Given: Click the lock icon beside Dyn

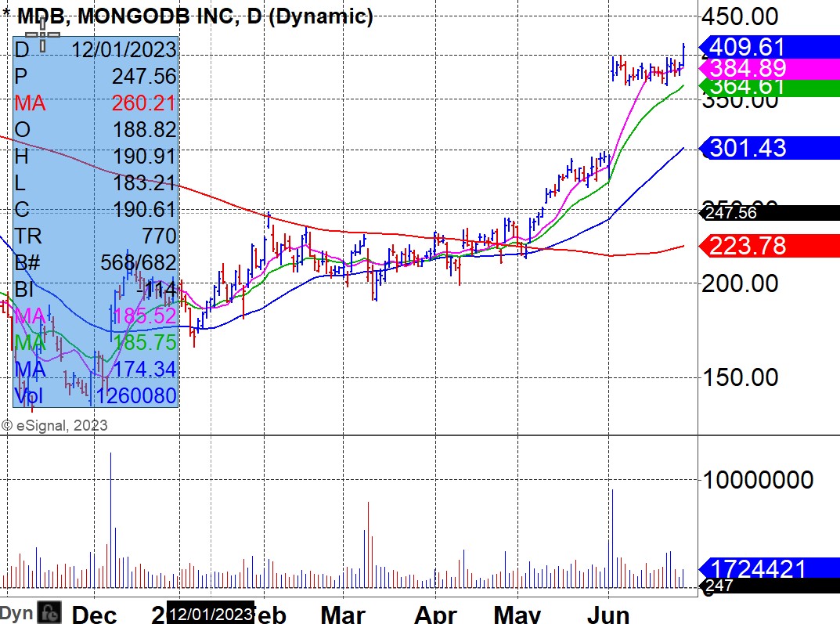Looking at the screenshot, I should (x=50, y=613).
